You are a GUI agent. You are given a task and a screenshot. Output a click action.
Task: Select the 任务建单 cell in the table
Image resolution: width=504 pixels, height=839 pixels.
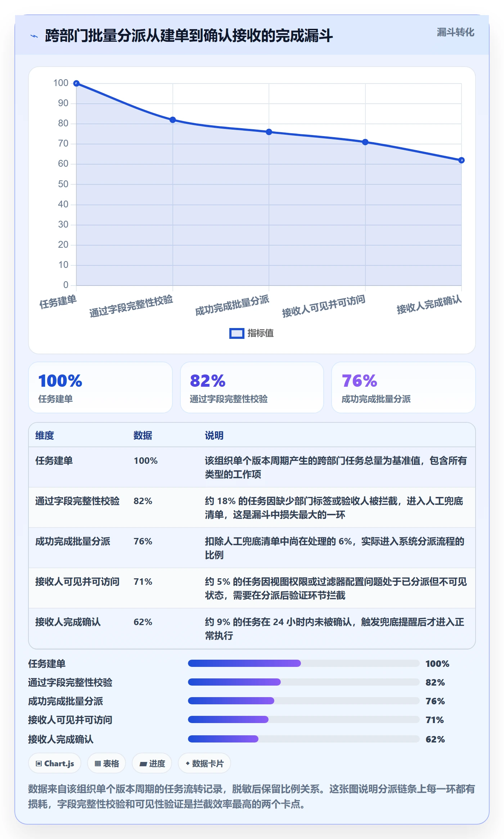[x=54, y=461]
